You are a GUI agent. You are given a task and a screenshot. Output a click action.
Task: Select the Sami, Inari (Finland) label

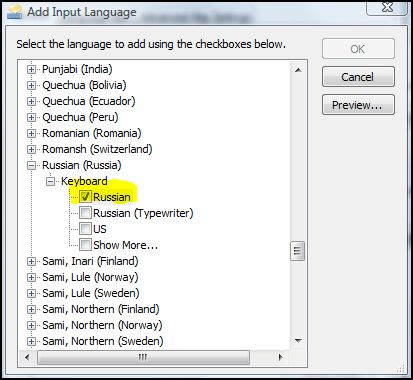click(x=90, y=261)
